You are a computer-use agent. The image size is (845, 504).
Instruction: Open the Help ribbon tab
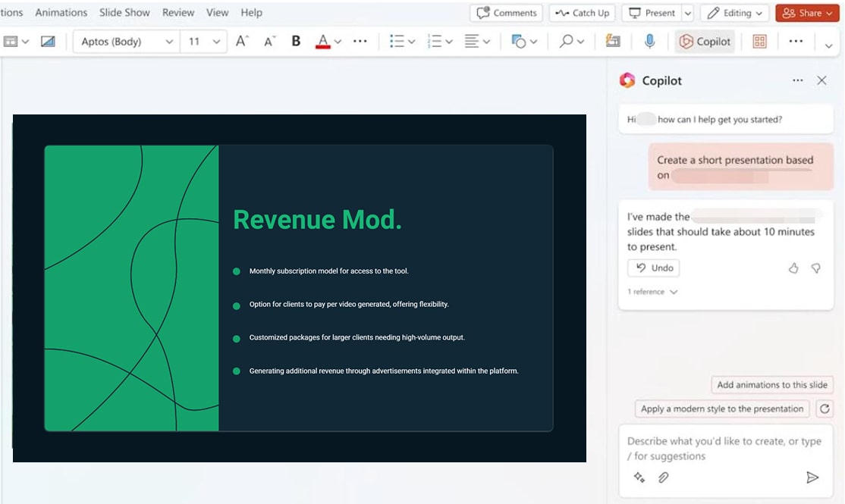click(251, 12)
